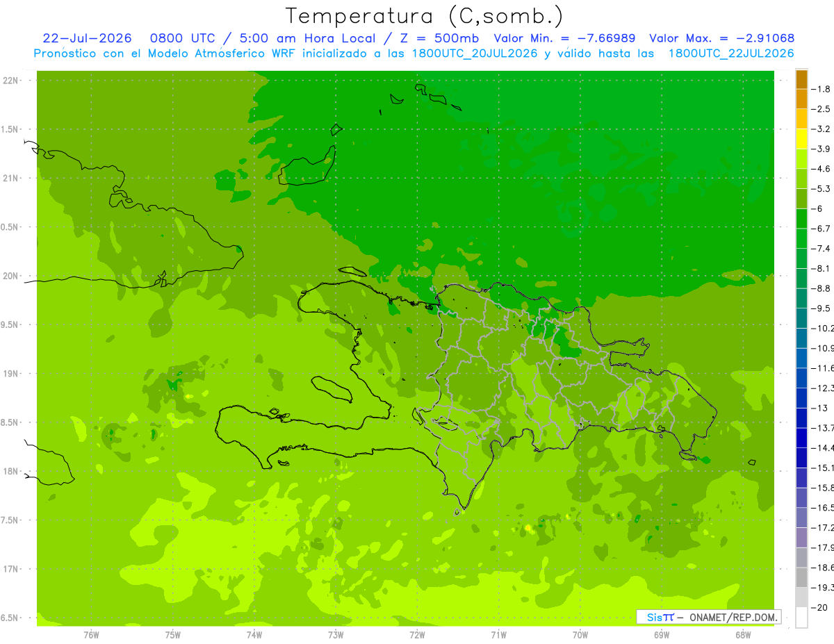The width and height of the screenshot is (834, 644).
Task: Select the '22-Jul-2026' date text
Action: [x=88, y=38]
